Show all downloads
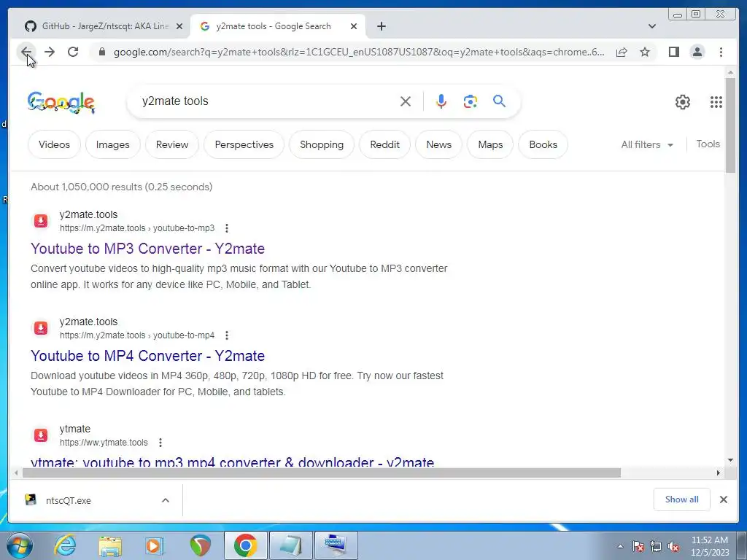This screenshot has height=560, width=747. [x=682, y=499]
